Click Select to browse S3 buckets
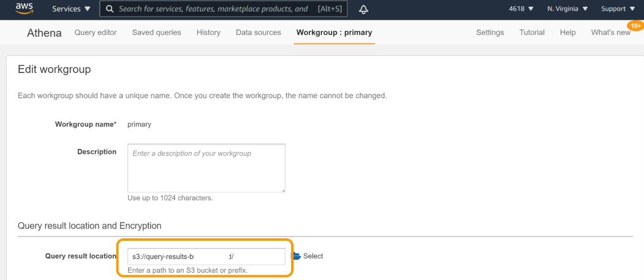Image resolution: width=644 pixels, height=280 pixels. [x=313, y=256]
